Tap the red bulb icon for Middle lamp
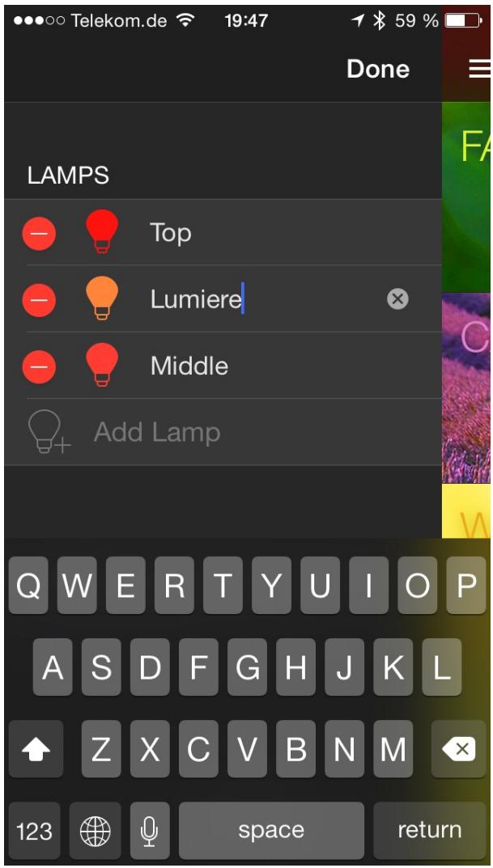Viewport: 493px width, 868px height. click(x=102, y=365)
